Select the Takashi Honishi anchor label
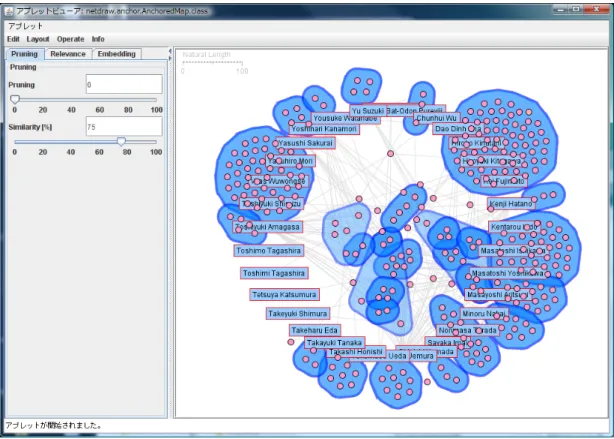 tap(356, 352)
